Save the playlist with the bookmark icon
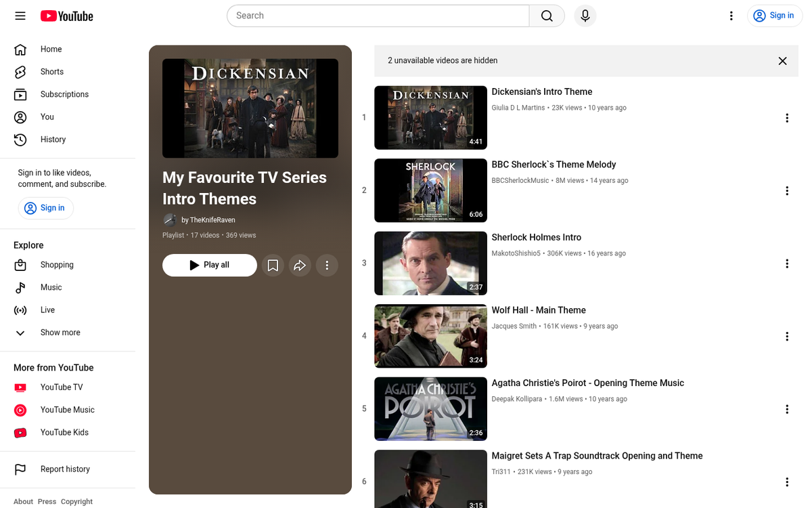Viewport: 812px width, 508px height. click(273, 266)
